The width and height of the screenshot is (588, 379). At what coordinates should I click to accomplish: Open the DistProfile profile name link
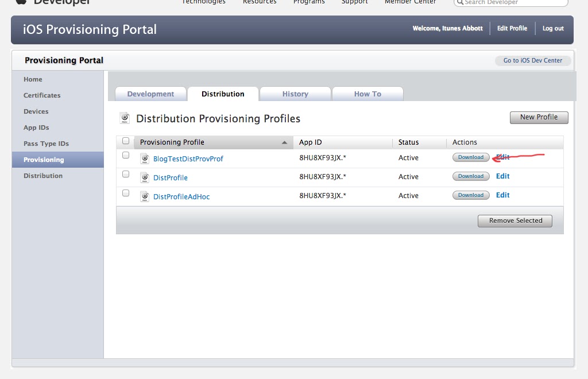pos(170,177)
